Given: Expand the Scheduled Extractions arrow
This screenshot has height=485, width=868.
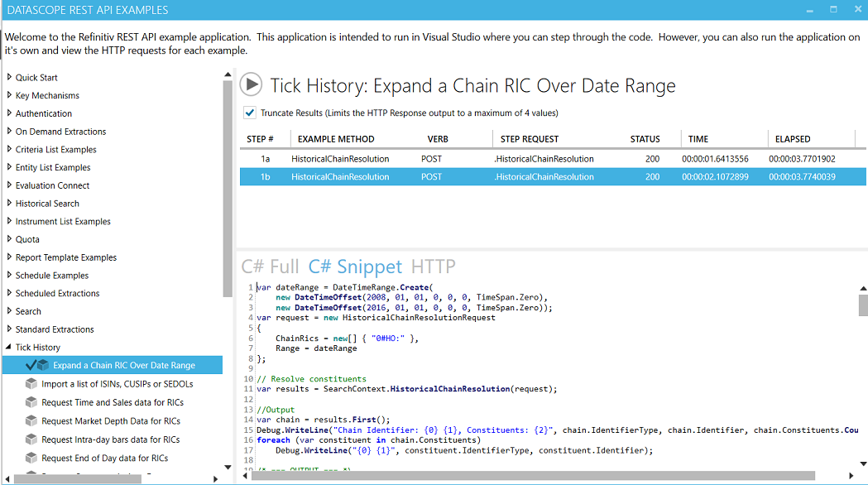Looking at the screenshot, I should 9,293.
